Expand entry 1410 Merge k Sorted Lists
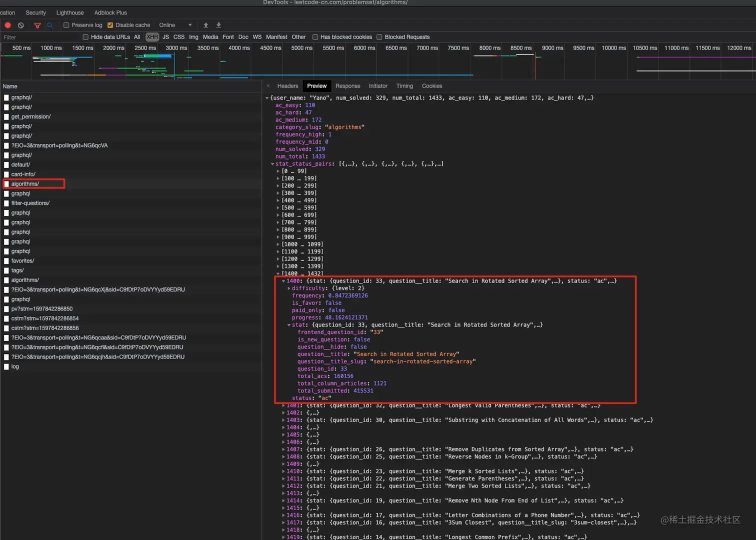 (283, 471)
